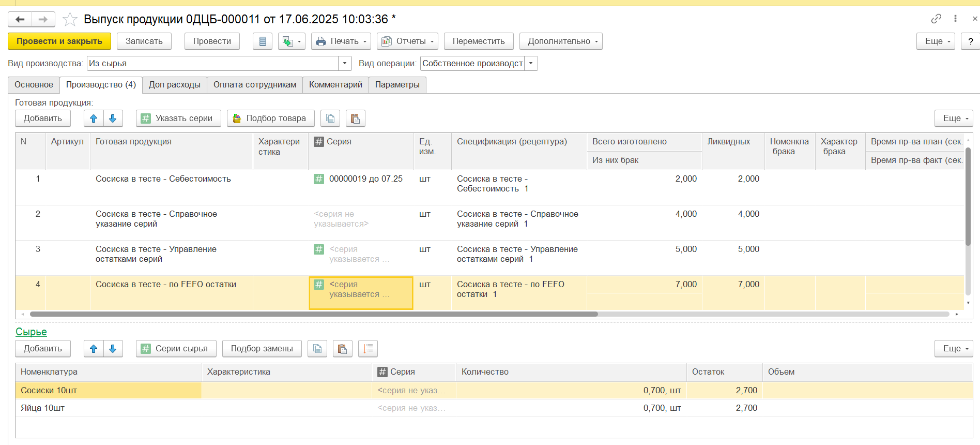Expand the Вид операции dropdown
The height and width of the screenshot is (445, 980).
531,64
